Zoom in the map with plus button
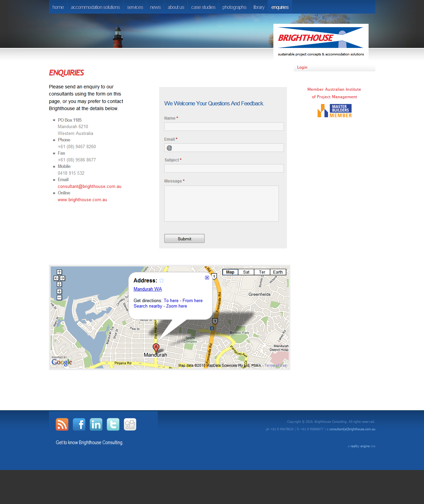424x504 pixels. (59, 292)
